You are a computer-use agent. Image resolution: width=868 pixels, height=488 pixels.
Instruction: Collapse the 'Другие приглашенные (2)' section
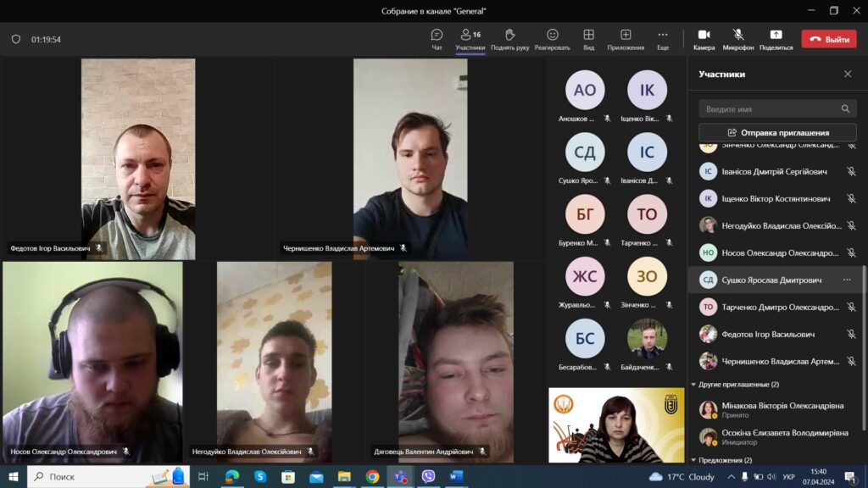coord(694,385)
